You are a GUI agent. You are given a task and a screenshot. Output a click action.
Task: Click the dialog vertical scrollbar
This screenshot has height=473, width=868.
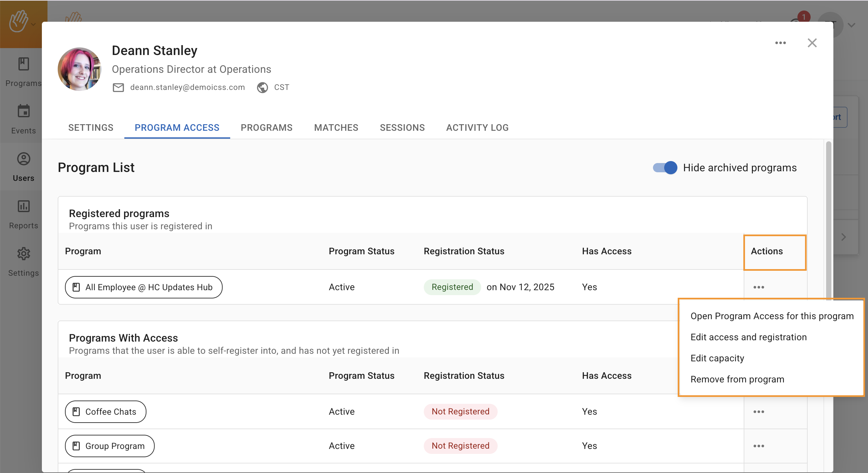[x=828, y=219]
